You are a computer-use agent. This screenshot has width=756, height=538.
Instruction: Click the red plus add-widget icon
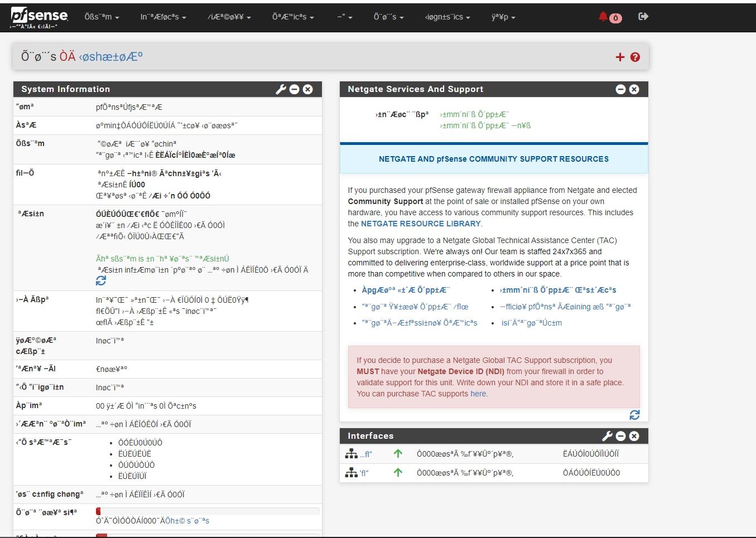point(620,57)
